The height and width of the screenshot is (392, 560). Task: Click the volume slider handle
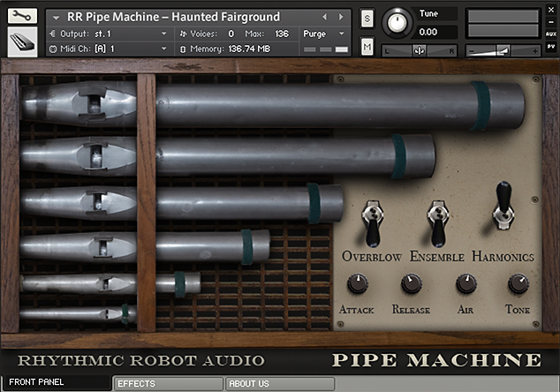pos(503,51)
